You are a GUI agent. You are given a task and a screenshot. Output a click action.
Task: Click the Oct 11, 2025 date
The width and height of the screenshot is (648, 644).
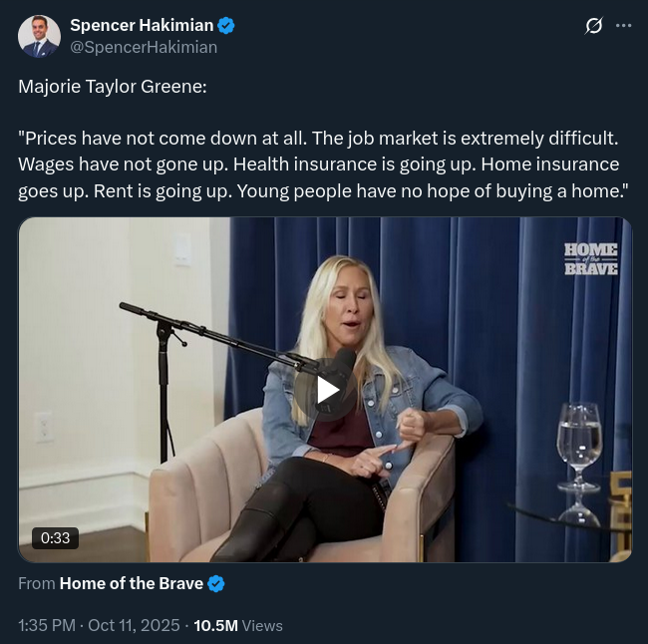coord(134,625)
